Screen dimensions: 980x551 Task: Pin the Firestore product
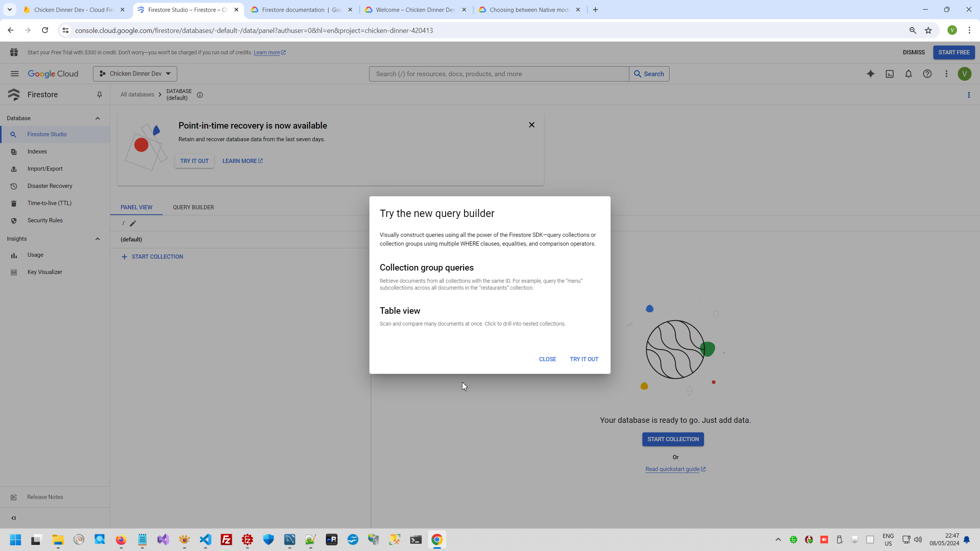(x=100, y=95)
